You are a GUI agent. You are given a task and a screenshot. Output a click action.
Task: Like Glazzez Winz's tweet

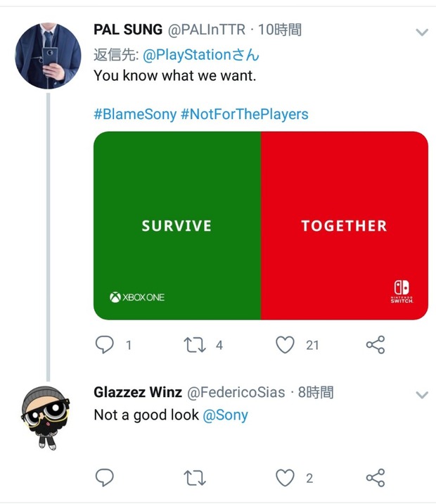(x=284, y=478)
